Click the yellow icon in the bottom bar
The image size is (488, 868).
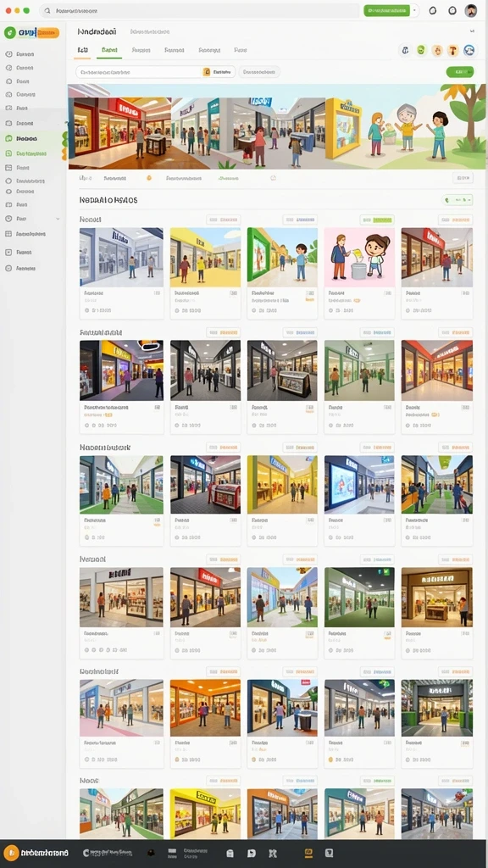(x=308, y=853)
